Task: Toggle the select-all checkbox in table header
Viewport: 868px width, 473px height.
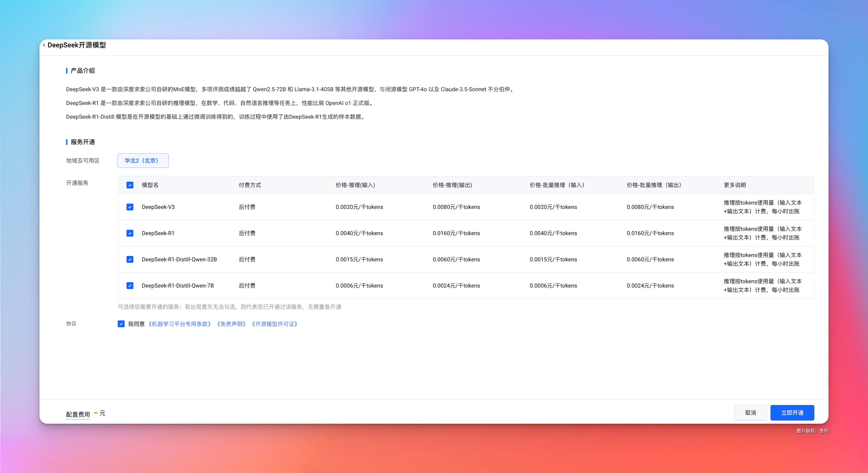Action: click(130, 185)
